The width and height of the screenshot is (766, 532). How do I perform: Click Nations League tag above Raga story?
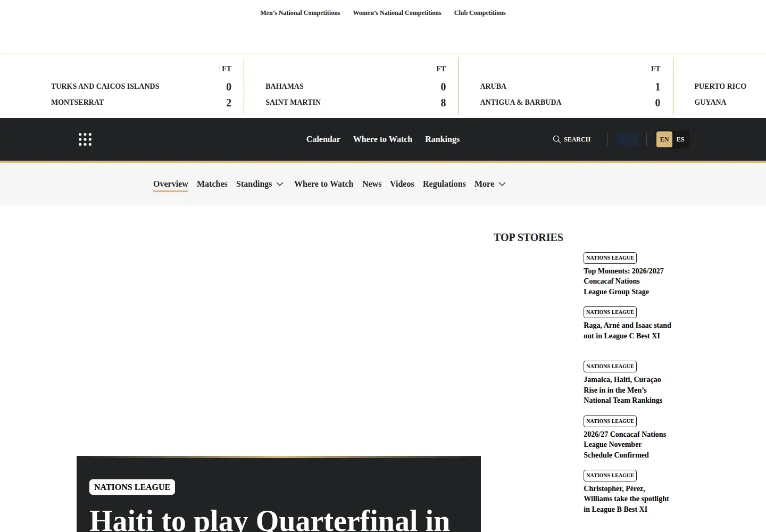(610, 312)
